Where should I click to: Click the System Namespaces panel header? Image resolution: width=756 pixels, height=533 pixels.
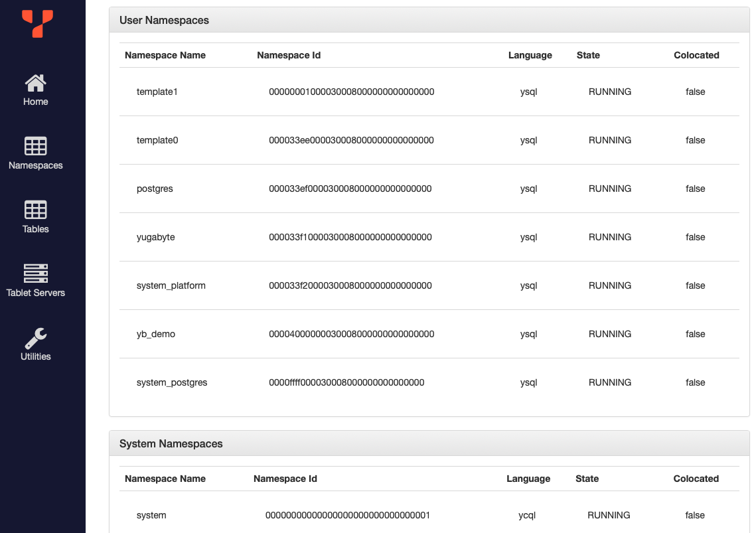click(170, 443)
